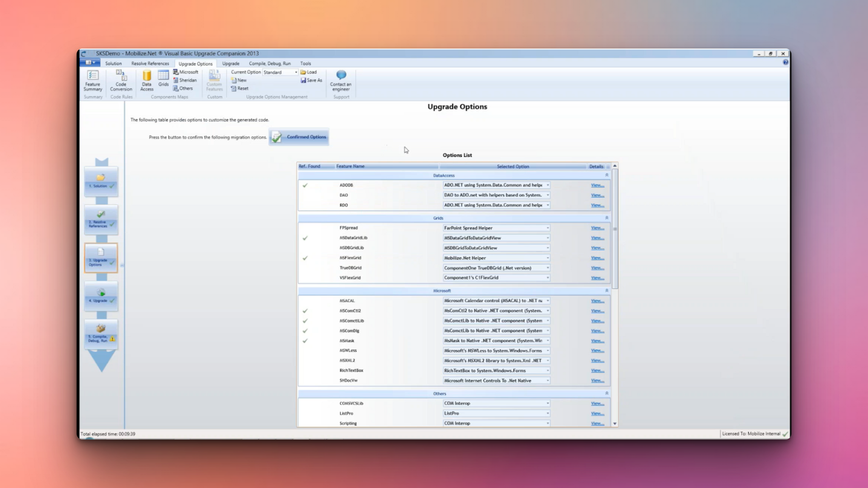The height and width of the screenshot is (488, 868).
Task: Open the Feature Summary panel
Action: (92, 81)
